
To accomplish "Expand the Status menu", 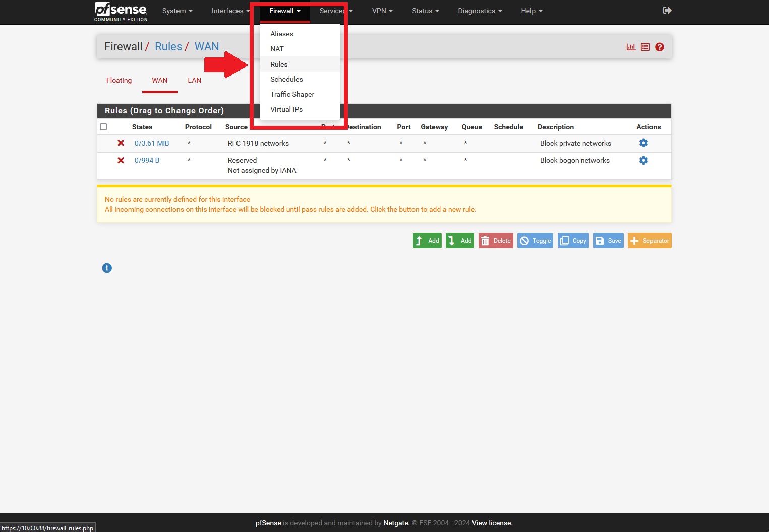I will click(x=426, y=11).
